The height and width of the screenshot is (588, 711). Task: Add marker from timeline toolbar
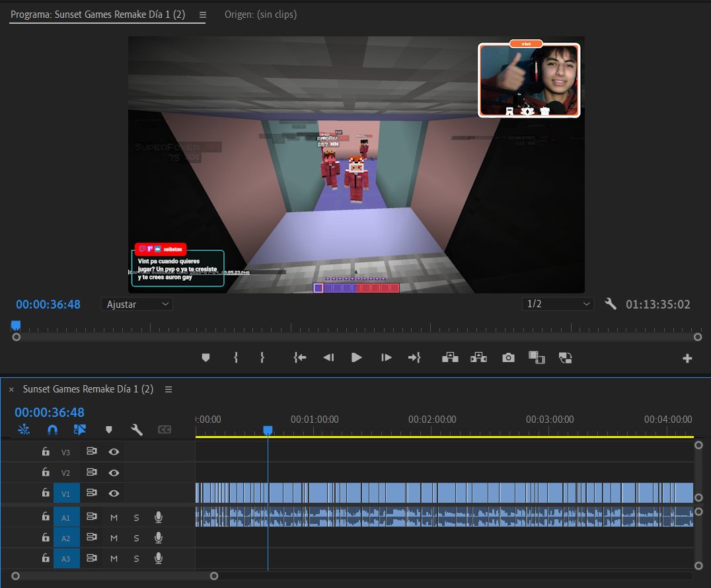(109, 429)
